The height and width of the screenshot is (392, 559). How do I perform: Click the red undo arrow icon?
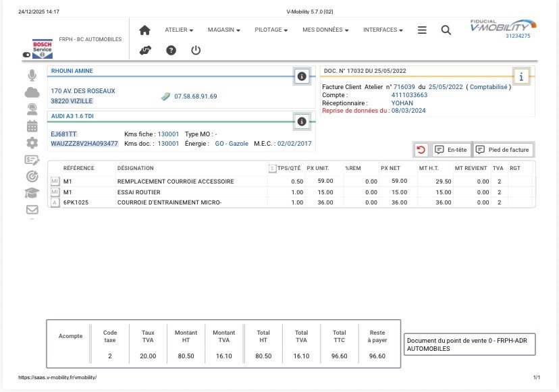point(421,149)
